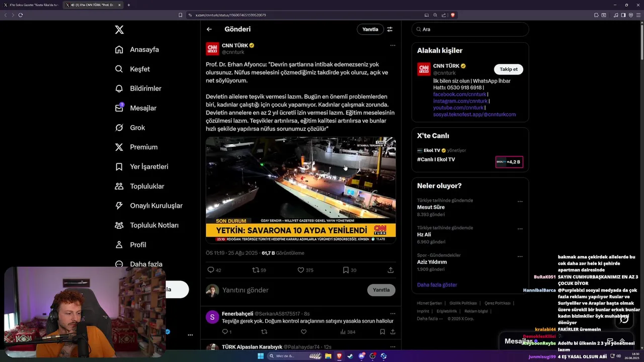The image size is (644, 362).
Task: Open the Mesut Süre trend
Action: [x=431, y=207]
